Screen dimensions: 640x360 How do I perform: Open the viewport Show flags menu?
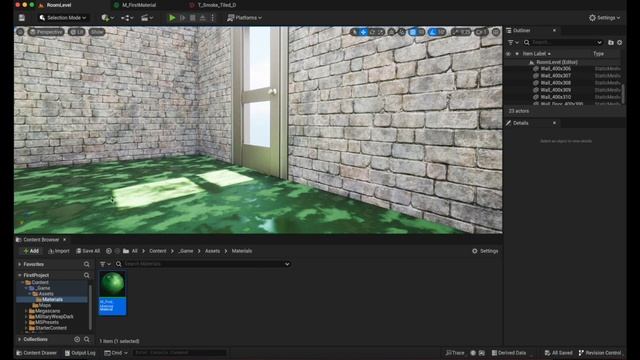pos(97,32)
